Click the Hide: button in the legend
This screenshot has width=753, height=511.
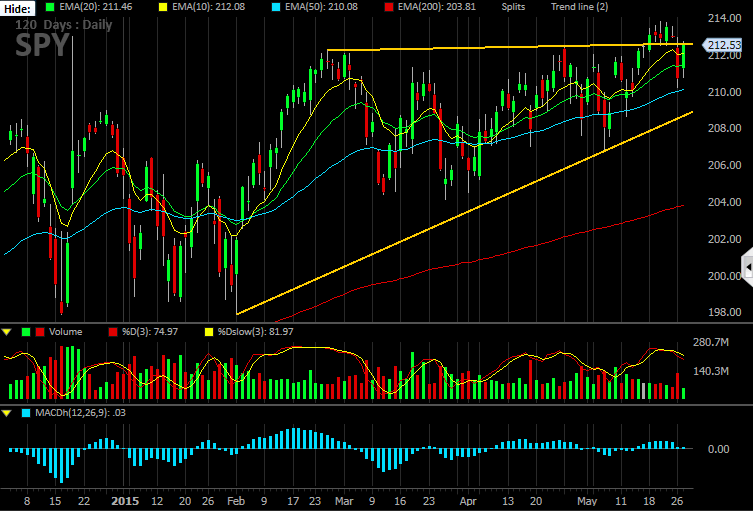tap(17, 8)
